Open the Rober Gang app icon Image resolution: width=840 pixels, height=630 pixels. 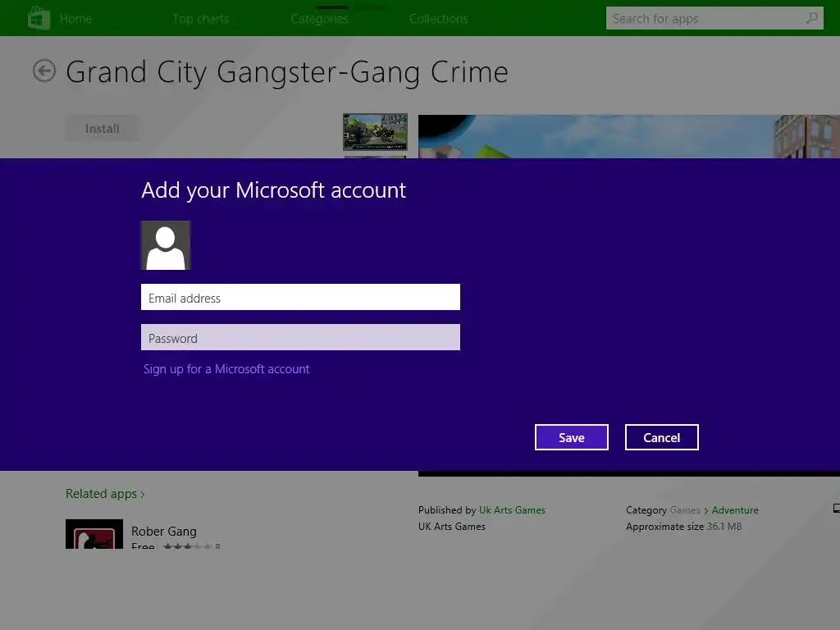94,533
